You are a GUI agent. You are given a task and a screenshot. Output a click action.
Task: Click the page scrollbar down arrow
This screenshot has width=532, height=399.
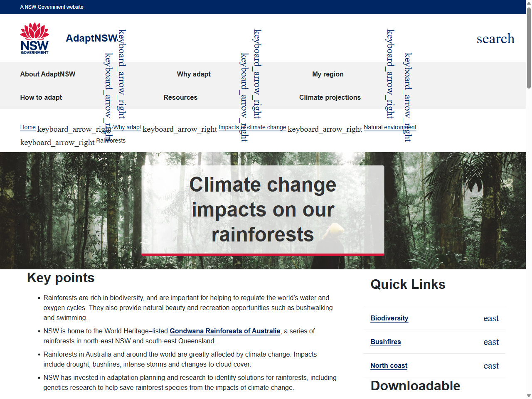click(528, 395)
